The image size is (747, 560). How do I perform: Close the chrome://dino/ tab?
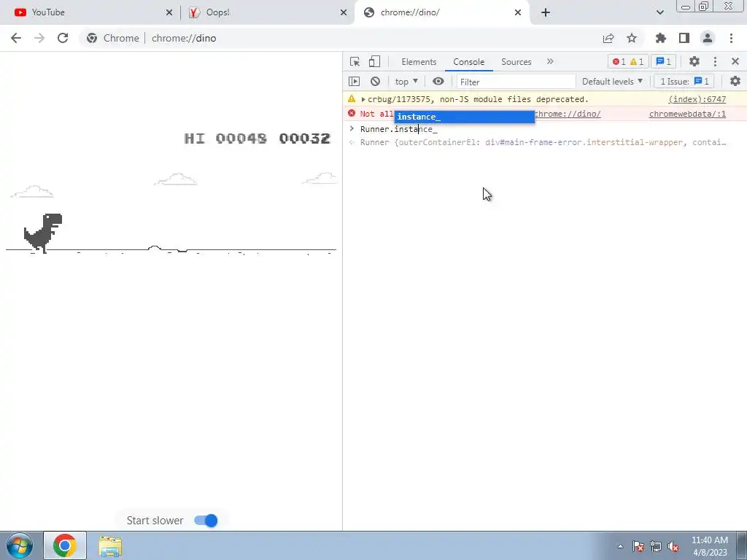point(518,12)
